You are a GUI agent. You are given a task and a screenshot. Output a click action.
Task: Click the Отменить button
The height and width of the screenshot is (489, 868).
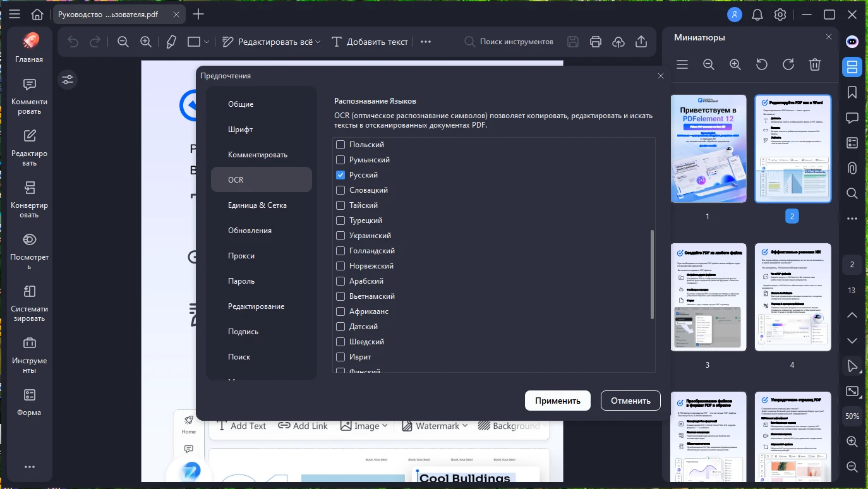(x=630, y=401)
